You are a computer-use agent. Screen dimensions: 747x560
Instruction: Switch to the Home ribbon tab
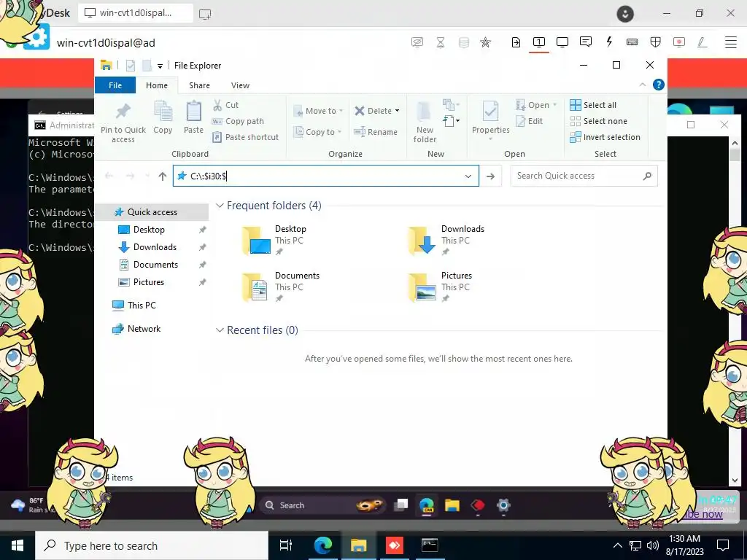(x=157, y=85)
